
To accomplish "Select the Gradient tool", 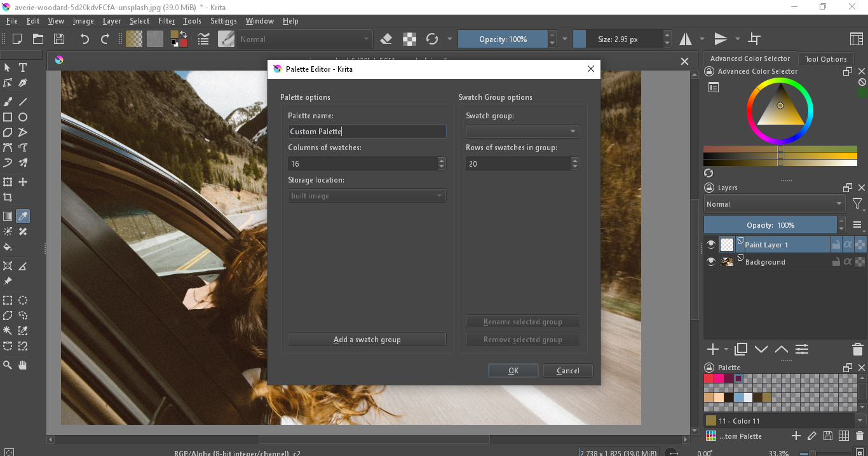I will click(8, 216).
